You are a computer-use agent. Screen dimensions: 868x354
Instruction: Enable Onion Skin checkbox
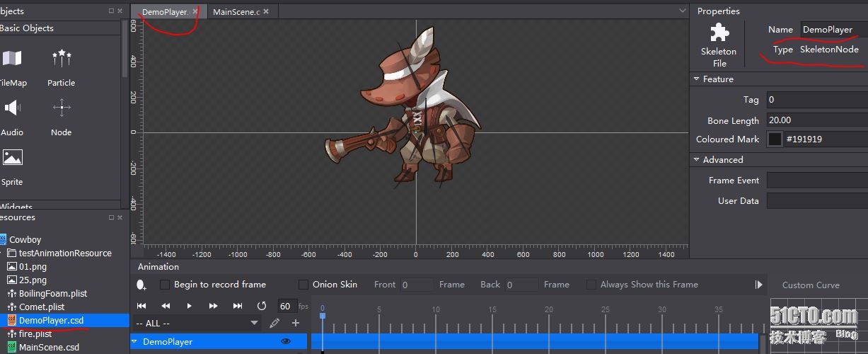click(303, 285)
